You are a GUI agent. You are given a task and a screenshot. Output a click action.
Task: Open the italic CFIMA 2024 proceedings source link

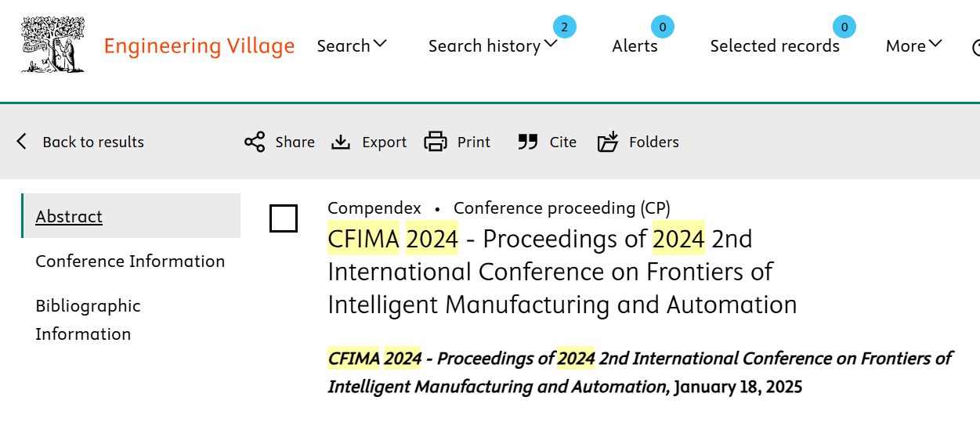(640, 372)
